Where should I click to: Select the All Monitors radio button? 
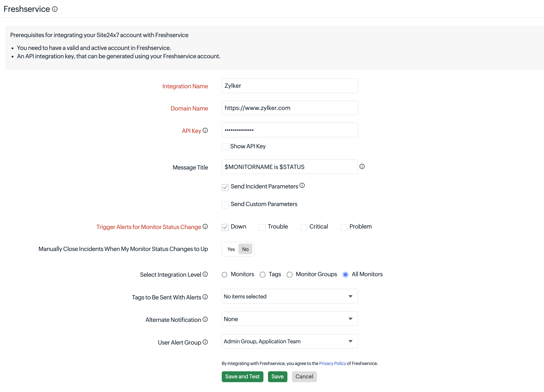tap(345, 274)
